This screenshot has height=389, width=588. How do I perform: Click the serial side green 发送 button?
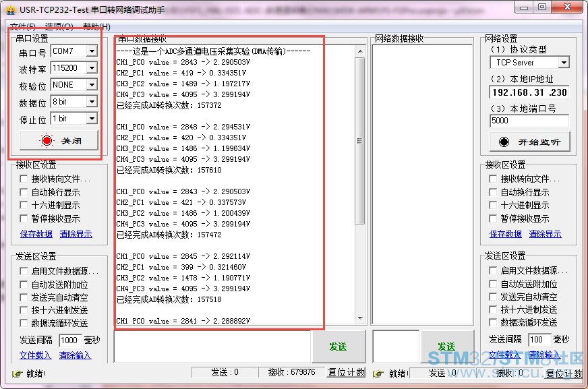click(x=339, y=347)
